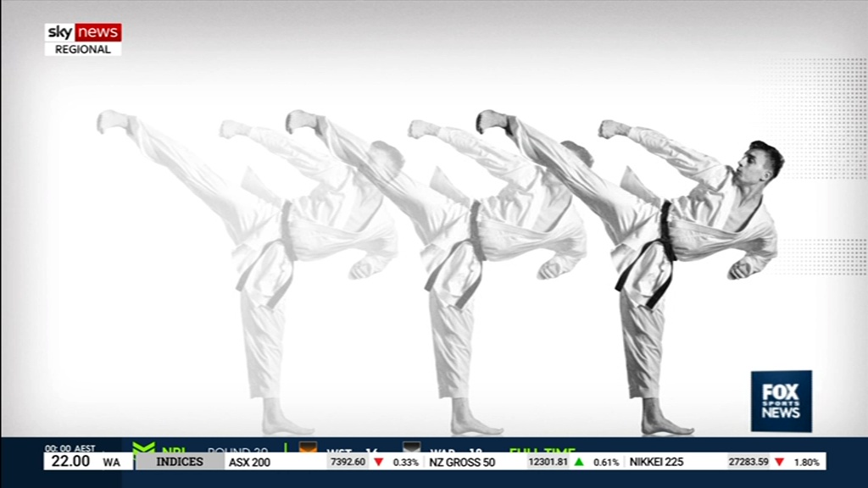Select the REGIONAL label under Sky News

tap(83, 49)
